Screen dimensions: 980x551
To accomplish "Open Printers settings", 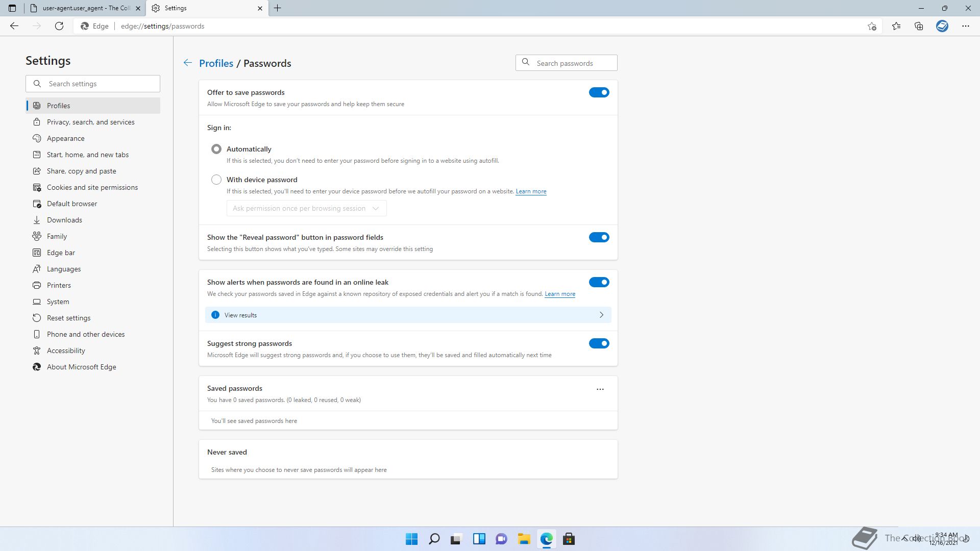I will pos(93,285).
